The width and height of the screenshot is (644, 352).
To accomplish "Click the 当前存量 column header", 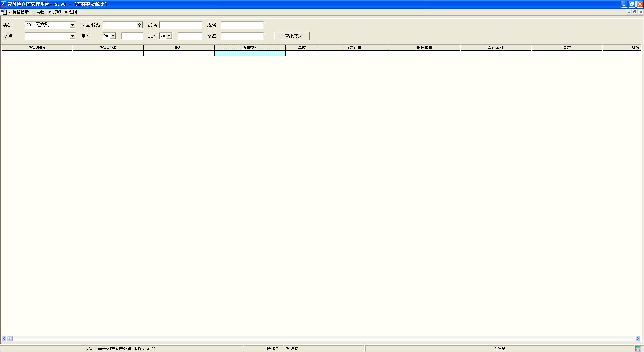I will pyautogui.click(x=353, y=48).
